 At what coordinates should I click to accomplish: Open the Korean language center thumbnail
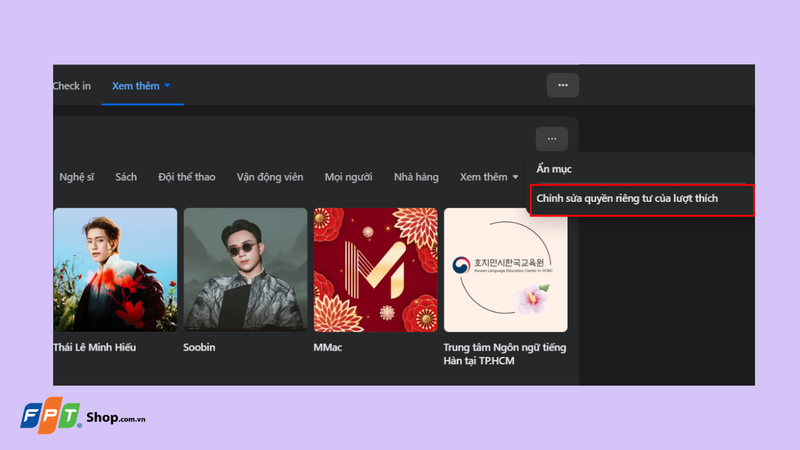pyautogui.click(x=506, y=270)
